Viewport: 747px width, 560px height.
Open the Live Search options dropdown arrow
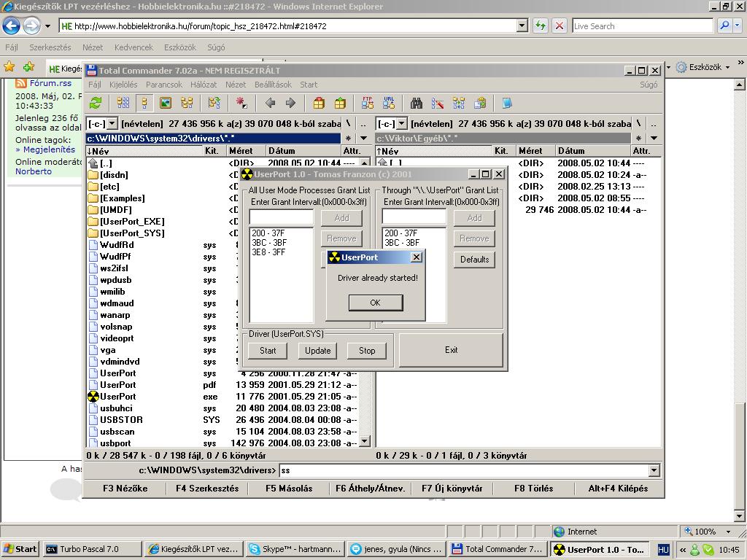click(738, 26)
